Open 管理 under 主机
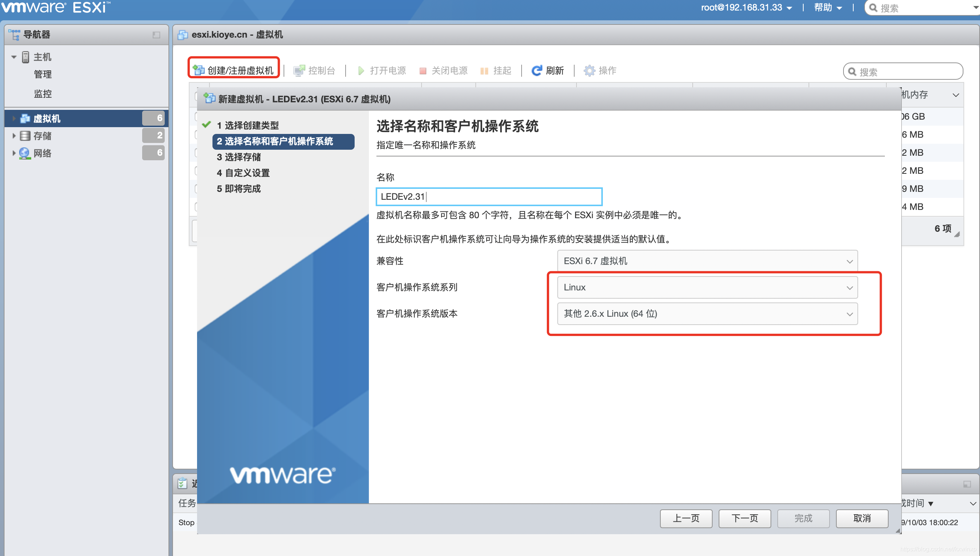980x556 pixels. click(x=43, y=74)
